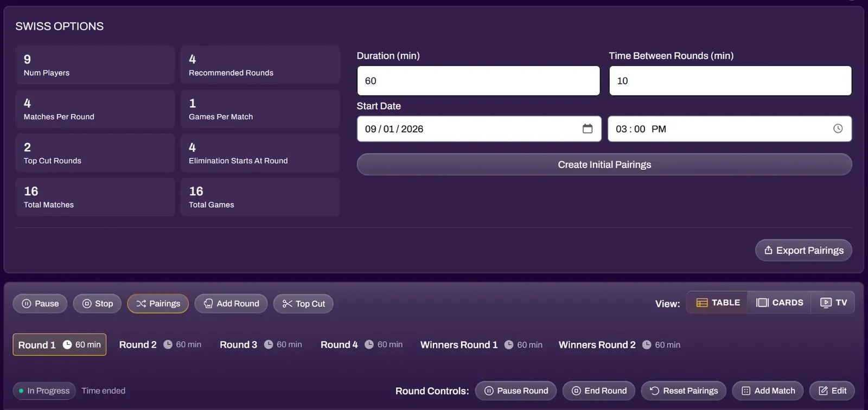Click the Time ended status text
The height and width of the screenshot is (410, 868).
coord(104,390)
